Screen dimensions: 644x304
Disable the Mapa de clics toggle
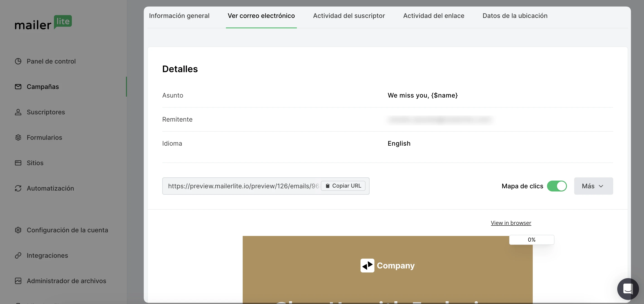point(557,186)
